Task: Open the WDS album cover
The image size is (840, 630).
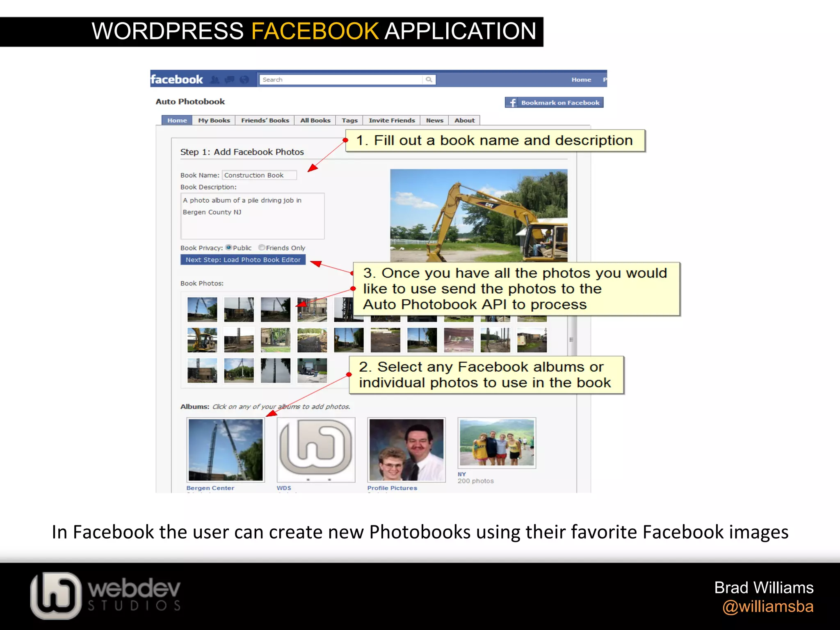Action: click(x=316, y=450)
